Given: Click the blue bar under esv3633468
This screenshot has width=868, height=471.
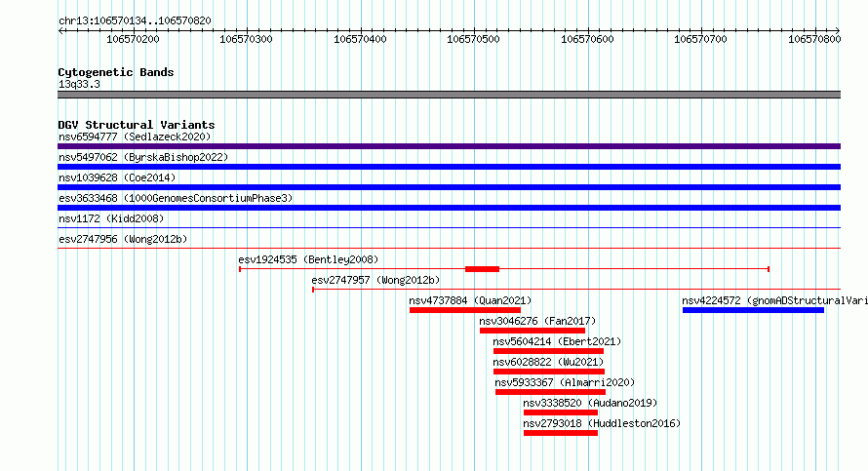Looking at the screenshot, I should point(449,208).
